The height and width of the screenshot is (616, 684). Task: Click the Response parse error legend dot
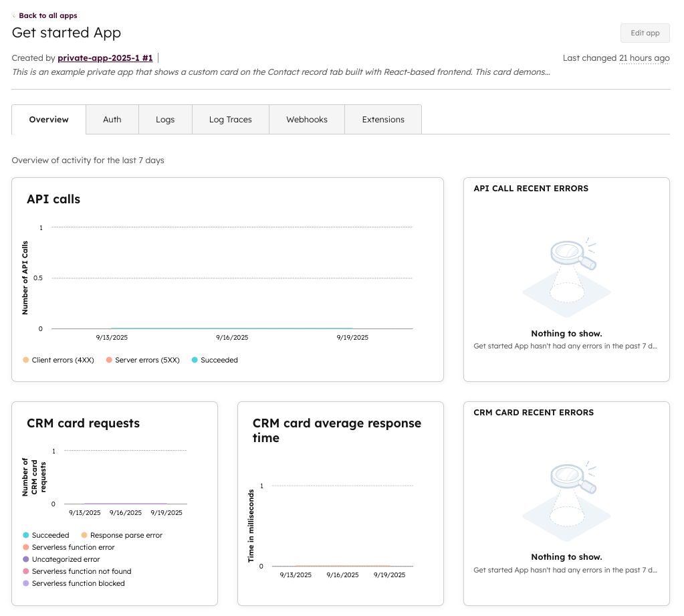pos(84,535)
